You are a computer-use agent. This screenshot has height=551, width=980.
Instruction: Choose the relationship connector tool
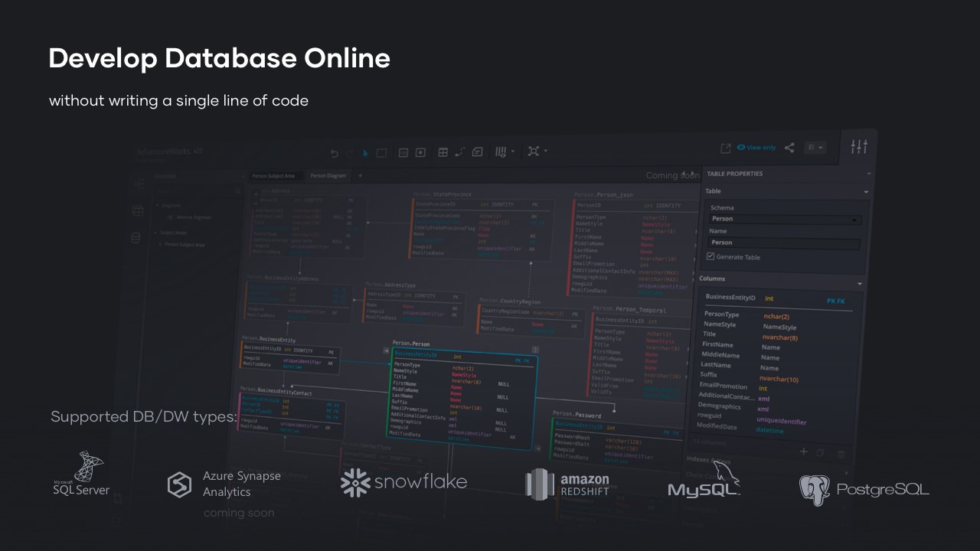pyautogui.click(x=459, y=152)
